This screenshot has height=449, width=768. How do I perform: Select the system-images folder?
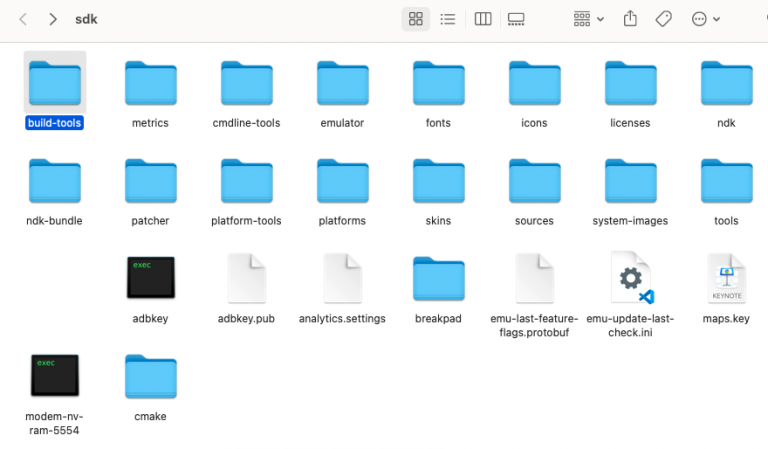pos(630,181)
